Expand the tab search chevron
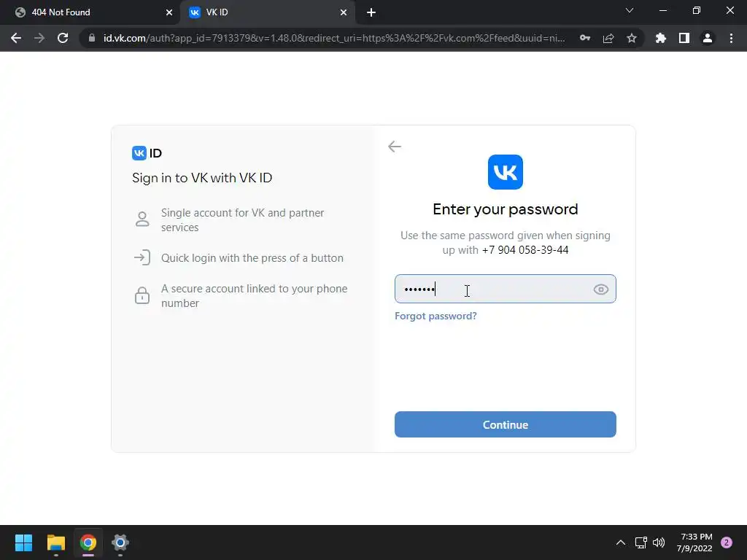The width and height of the screenshot is (747, 560). point(630,10)
